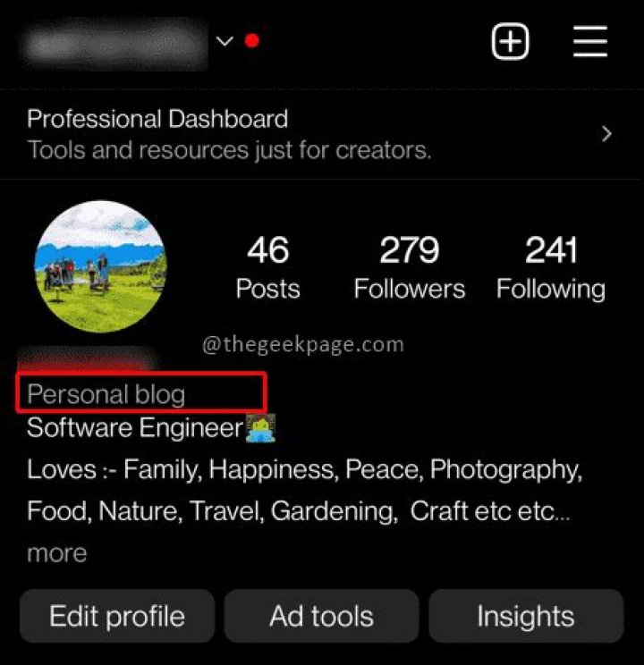This screenshot has height=665, width=644.
Task: Open the Insights button
Action: click(526, 615)
